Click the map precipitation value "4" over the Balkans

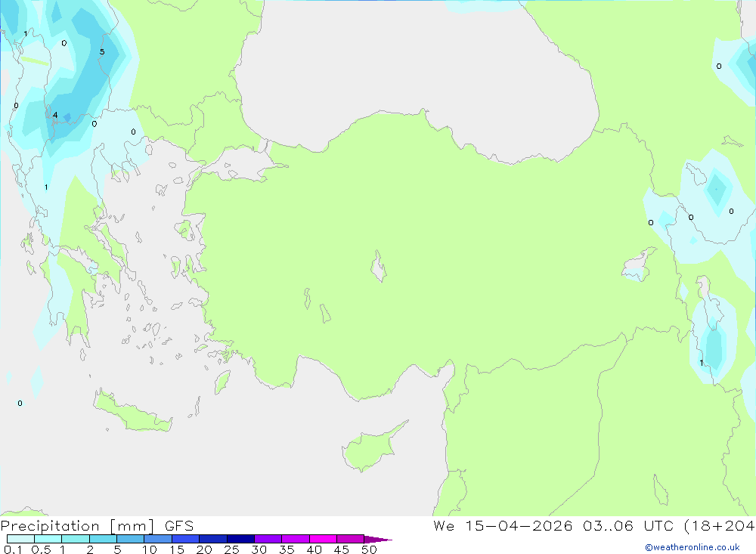(x=55, y=115)
